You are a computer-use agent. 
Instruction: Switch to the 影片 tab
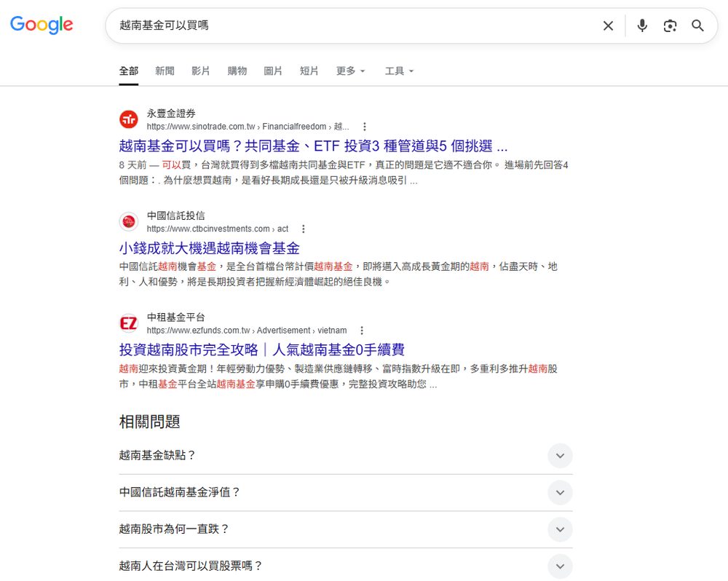(201, 71)
